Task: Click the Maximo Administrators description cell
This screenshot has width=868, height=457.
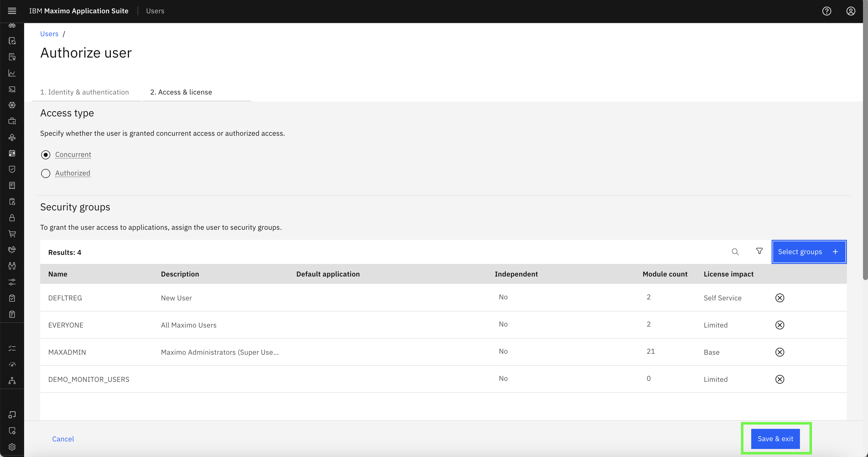Action: pyautogui.click(x=220, y=352)
